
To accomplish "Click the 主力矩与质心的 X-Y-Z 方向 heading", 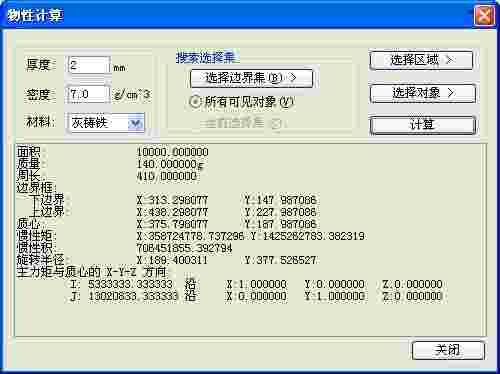I will coord(92,272).
